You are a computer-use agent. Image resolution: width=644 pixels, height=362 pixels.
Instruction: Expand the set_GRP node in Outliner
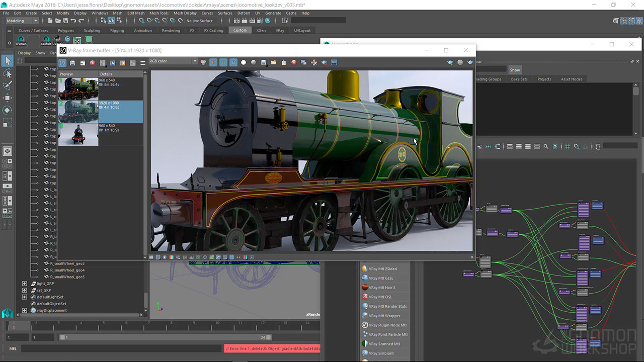click(24, 290)
